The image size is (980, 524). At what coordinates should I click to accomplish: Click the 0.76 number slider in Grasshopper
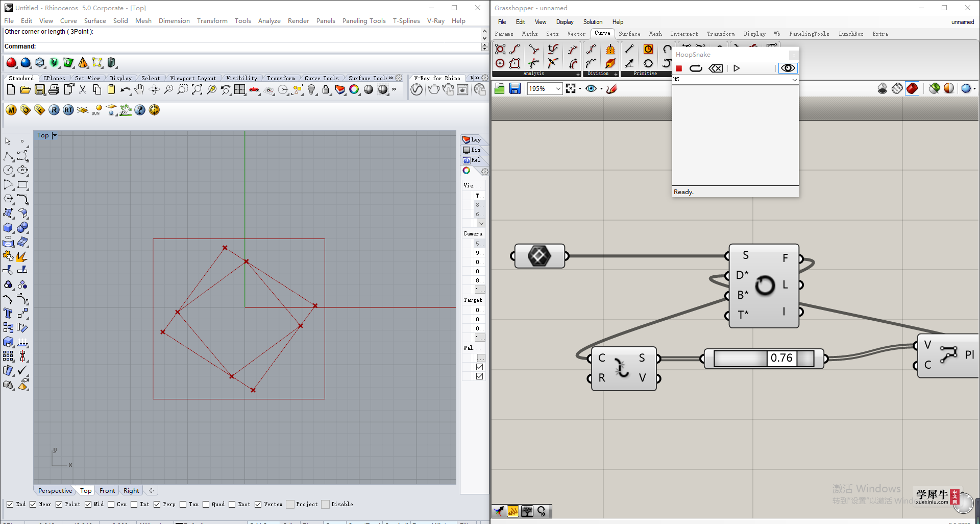(764, 359)
